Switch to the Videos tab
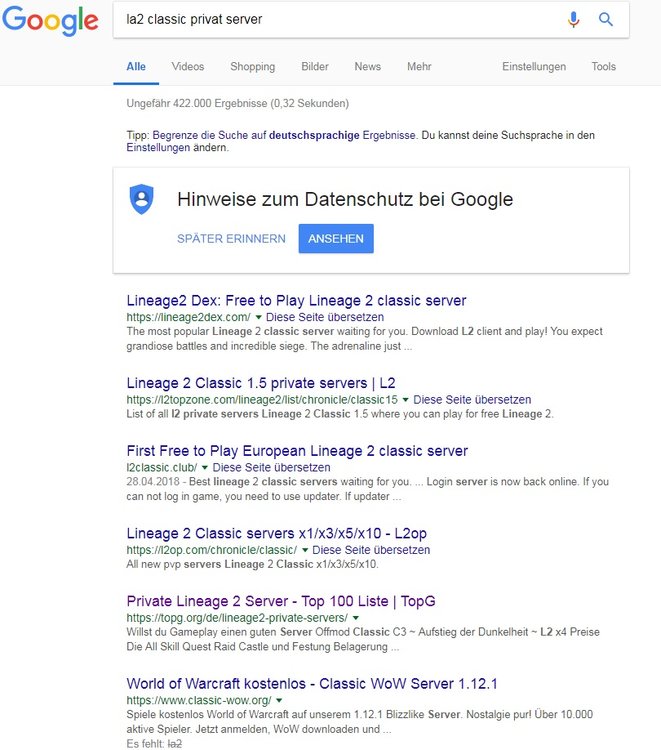Screen dimensions: 661x750 coord(187,67)
